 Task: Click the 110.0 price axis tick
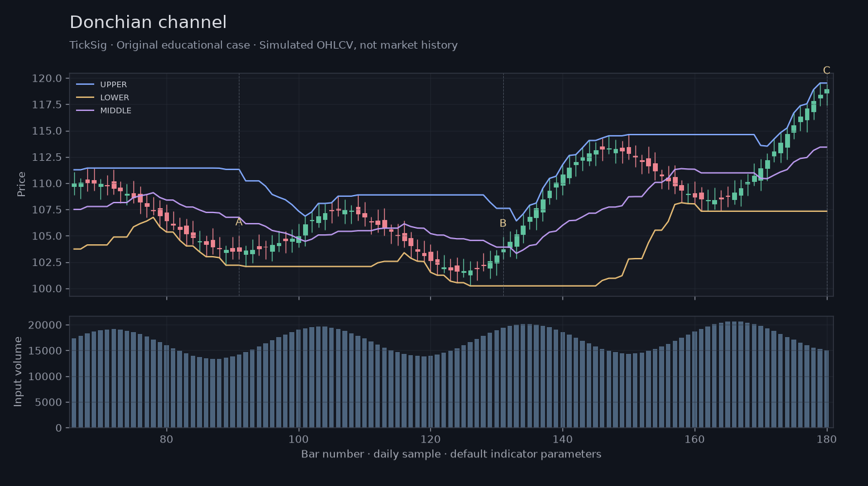pyautogui.click(x=47, y=184)
